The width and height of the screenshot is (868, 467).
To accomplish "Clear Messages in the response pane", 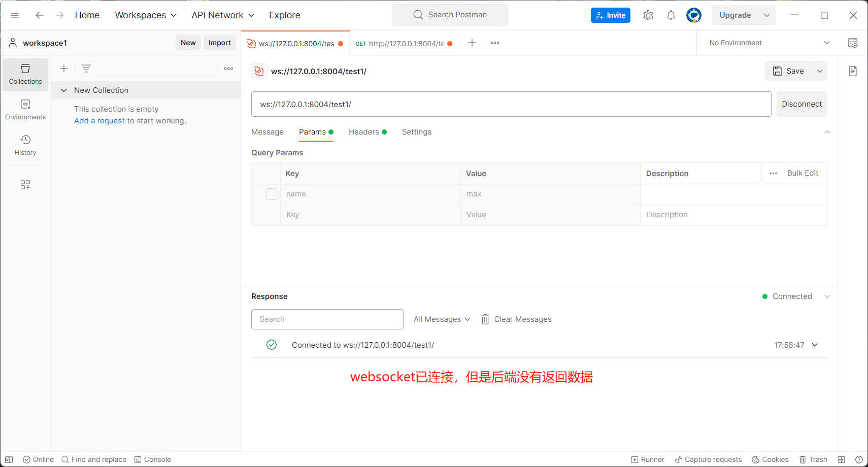I will tap(516, 319).
